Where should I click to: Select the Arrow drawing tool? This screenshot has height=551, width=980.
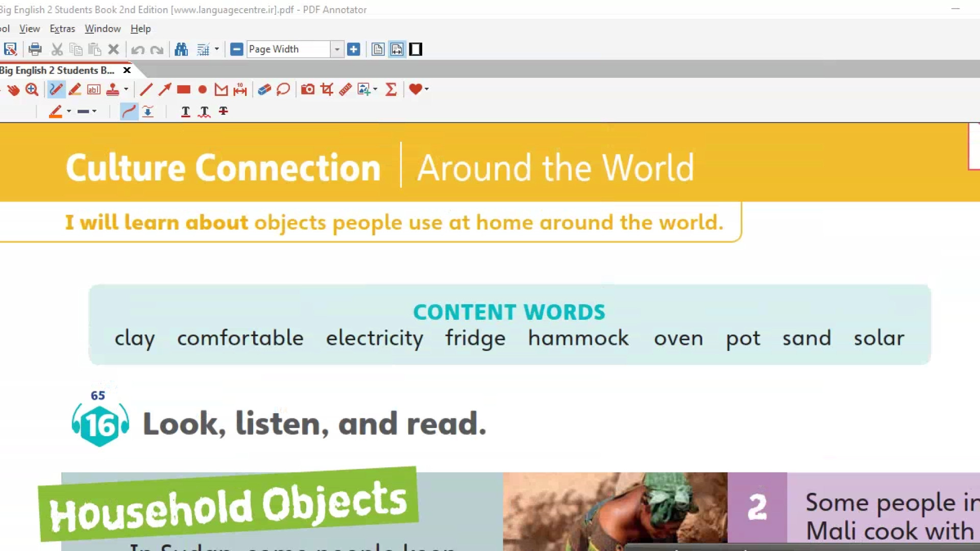tap(164, 90)
